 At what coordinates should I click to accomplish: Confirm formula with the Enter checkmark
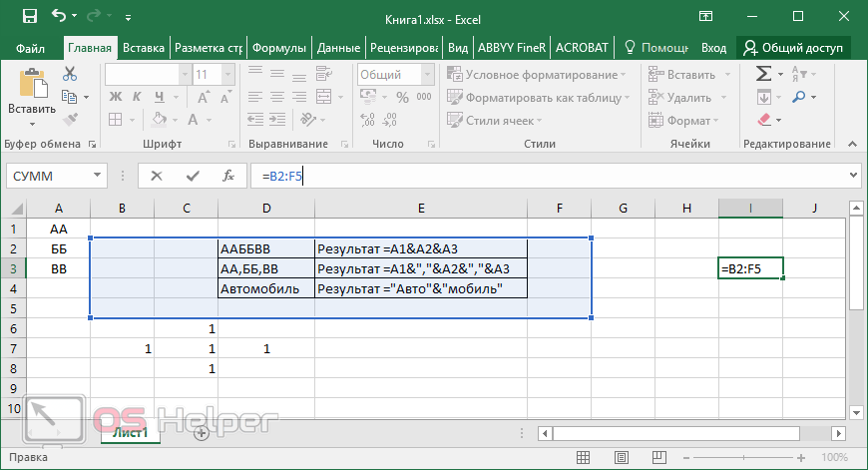click(x=193, y=176)
